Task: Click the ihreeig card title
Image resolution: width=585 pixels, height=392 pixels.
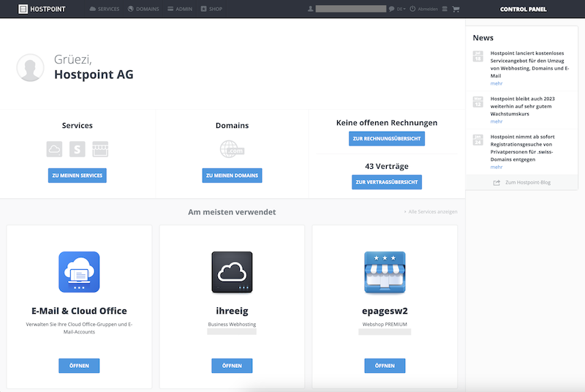Action: [232, 311]
